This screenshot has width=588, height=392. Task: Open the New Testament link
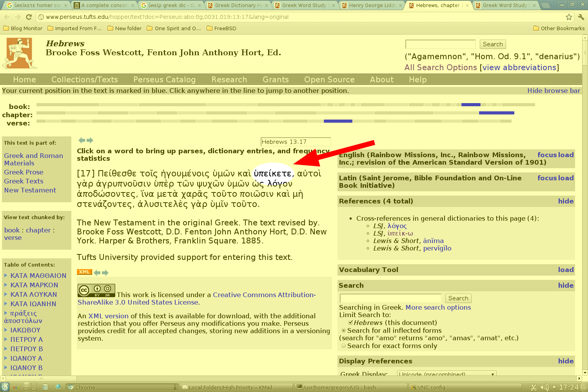click(30, 190)
